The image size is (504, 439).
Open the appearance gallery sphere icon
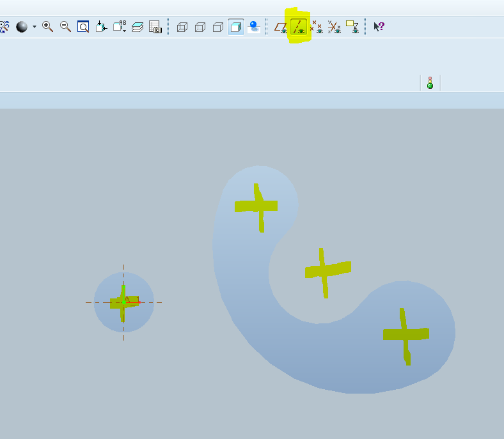[22, 27]
